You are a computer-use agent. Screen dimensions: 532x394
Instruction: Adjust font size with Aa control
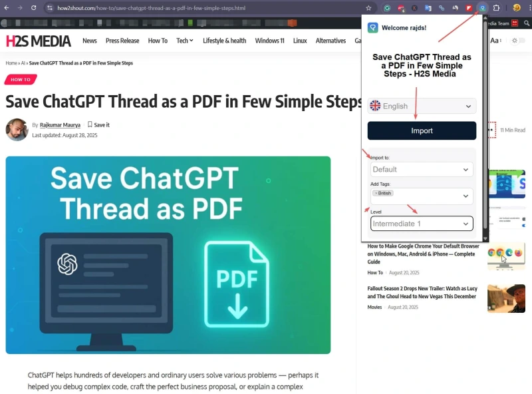point(495,41)
